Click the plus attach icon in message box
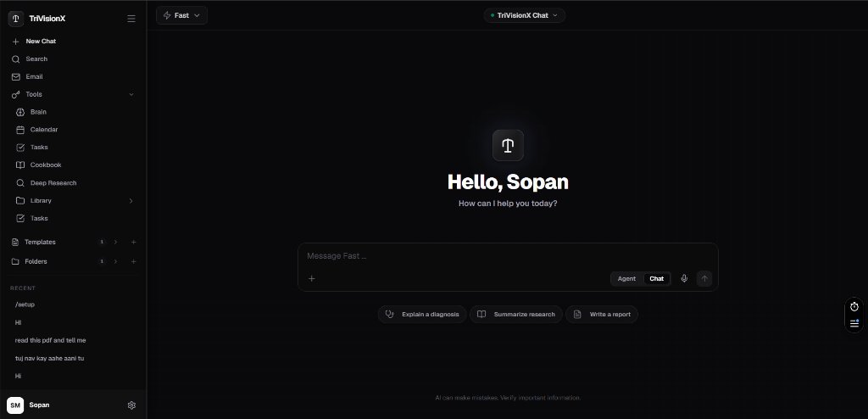 point(312,278)
